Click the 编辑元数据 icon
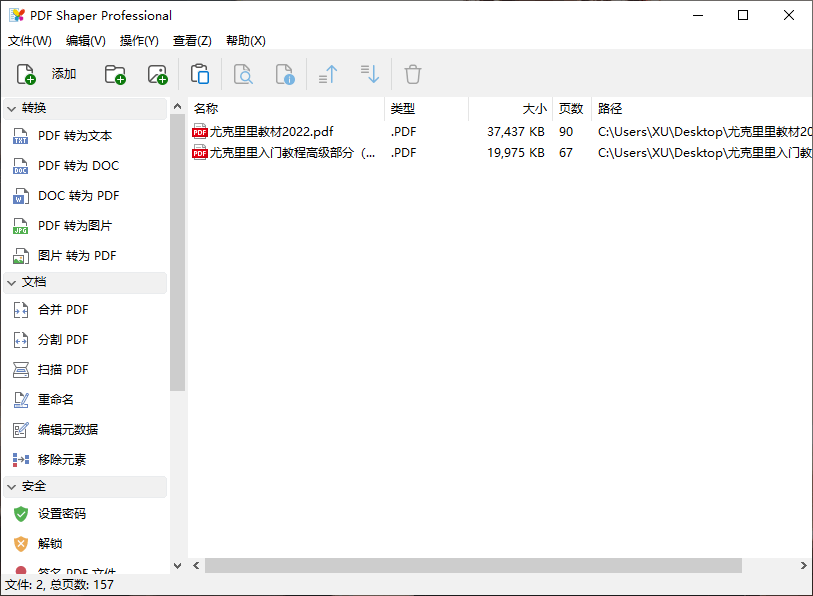This screenshot has width=813, height=596. coord(21,430)
